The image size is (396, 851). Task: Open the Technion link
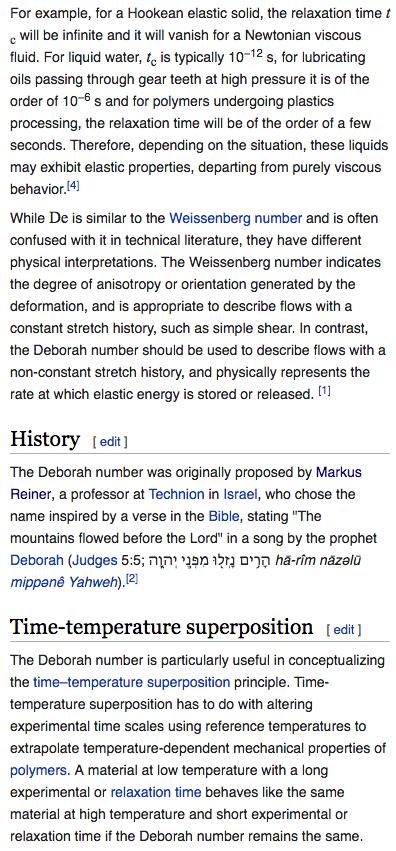[176, 494]
